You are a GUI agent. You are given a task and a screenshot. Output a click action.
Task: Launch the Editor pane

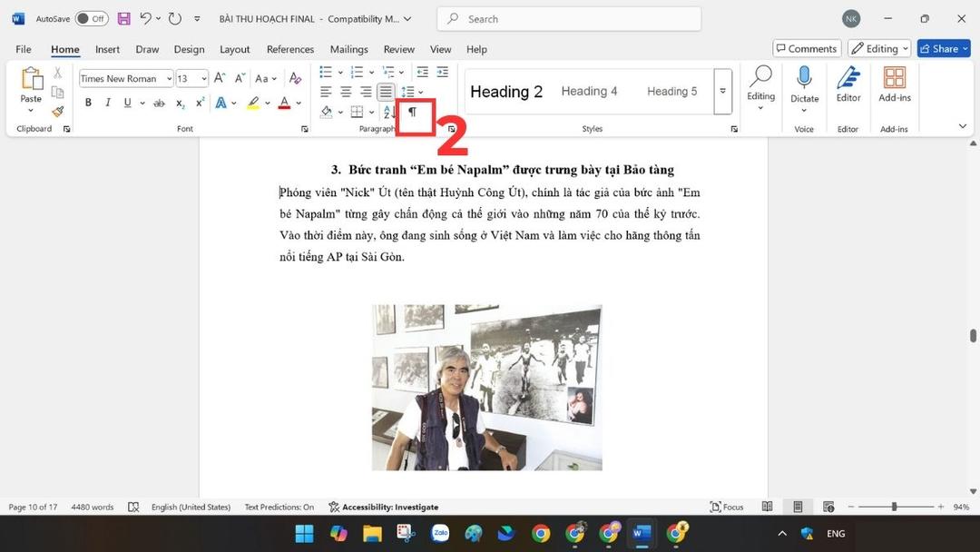pos(848,91)
